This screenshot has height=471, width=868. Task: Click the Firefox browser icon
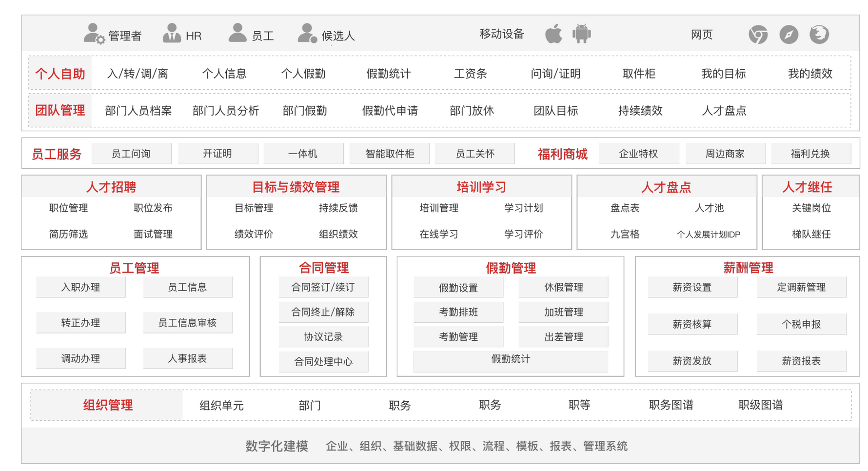pos(819,34)
